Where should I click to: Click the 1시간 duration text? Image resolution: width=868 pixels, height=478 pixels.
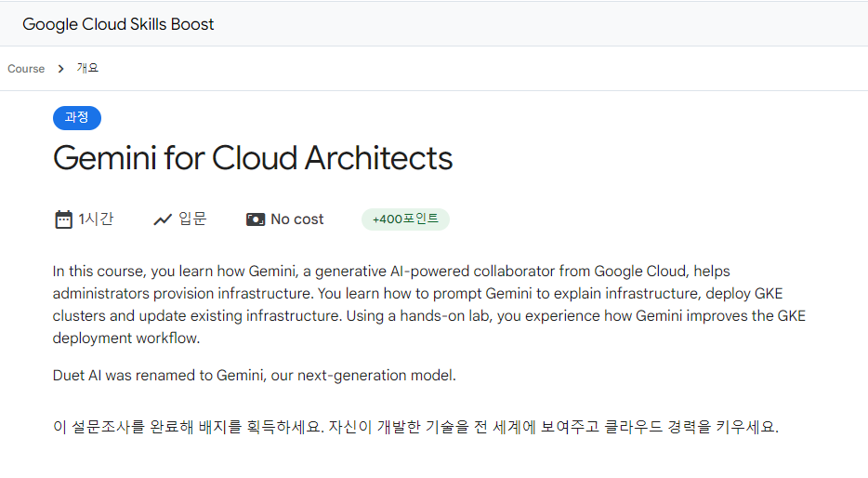pyautogui.click(x=96, y=219)
